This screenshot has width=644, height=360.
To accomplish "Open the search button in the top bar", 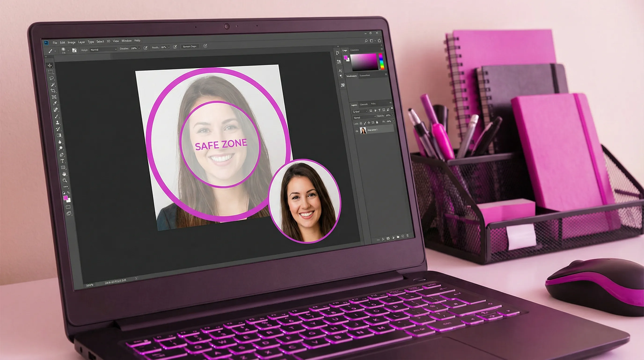I will tap(366, 40).
